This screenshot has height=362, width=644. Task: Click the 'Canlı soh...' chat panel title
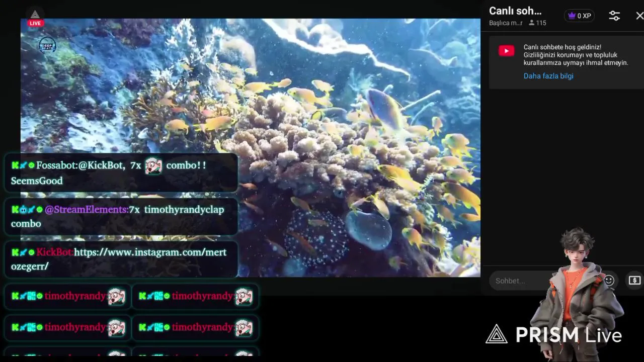tap(515, 11)
